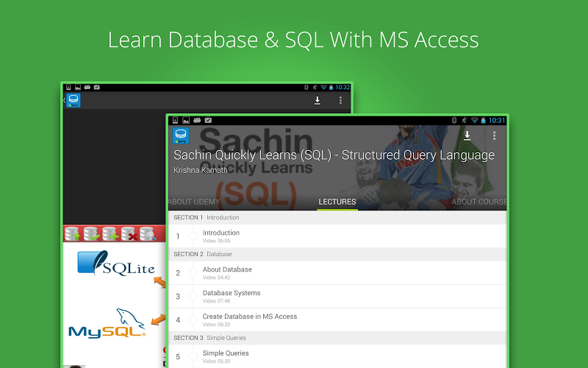Viewport: 588px width, 368px height.
Task: Toggle completion circle for Simple Queries lecture
Action: (x=193, y=356)
